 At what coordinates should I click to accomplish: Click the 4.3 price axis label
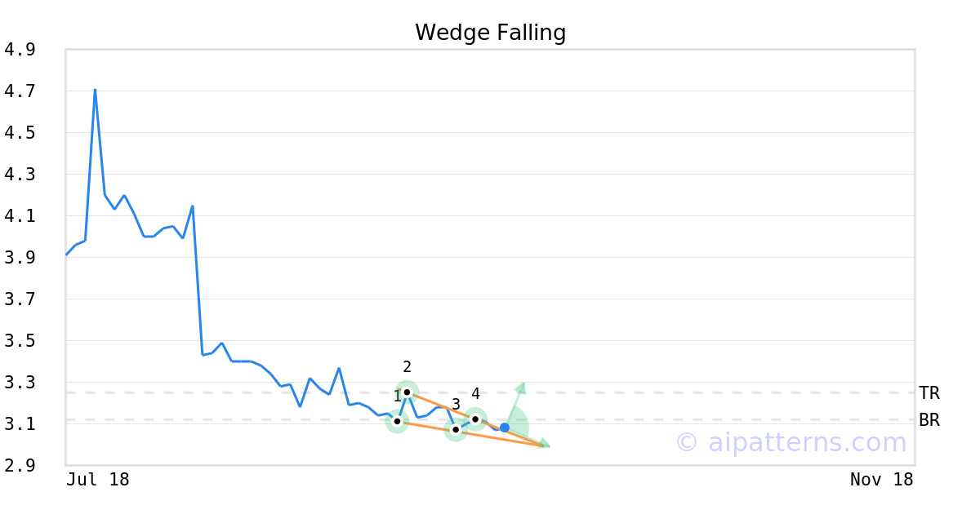coord(20,175)
